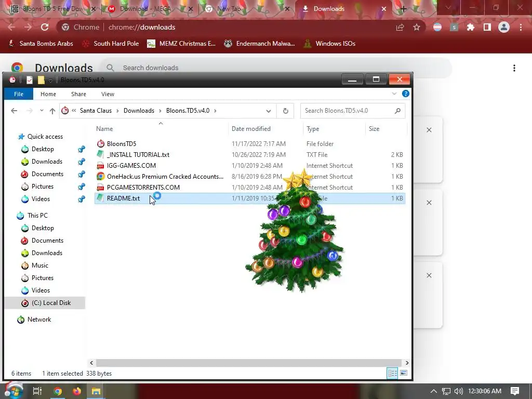Open Chrome profile avatar

[504, 27]
